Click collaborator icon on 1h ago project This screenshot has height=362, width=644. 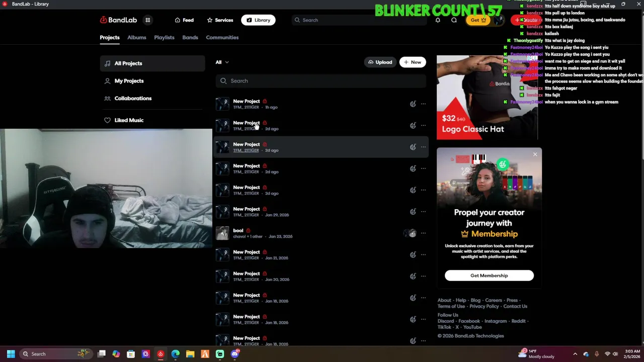pos(413,104)
